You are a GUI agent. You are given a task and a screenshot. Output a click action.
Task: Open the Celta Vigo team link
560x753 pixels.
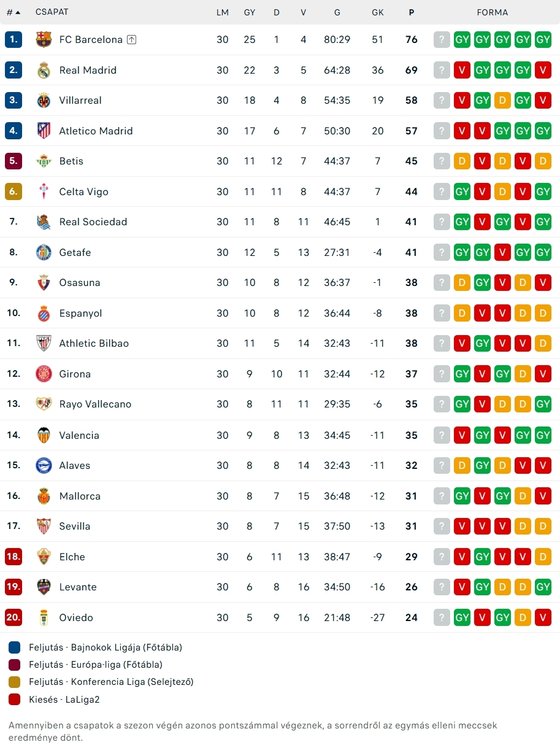(83, 191)
